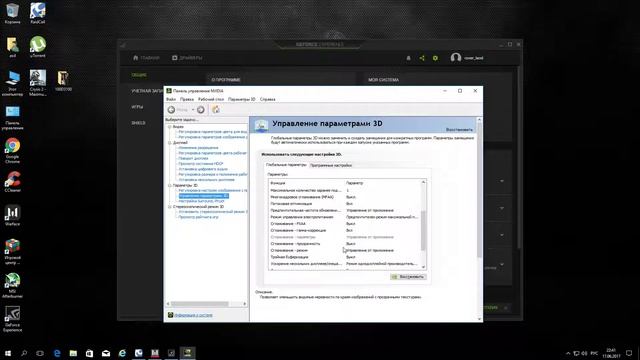Select Изменение разрешения in task tree
Viewport: 640px width, 360px height.
point(198,148)
